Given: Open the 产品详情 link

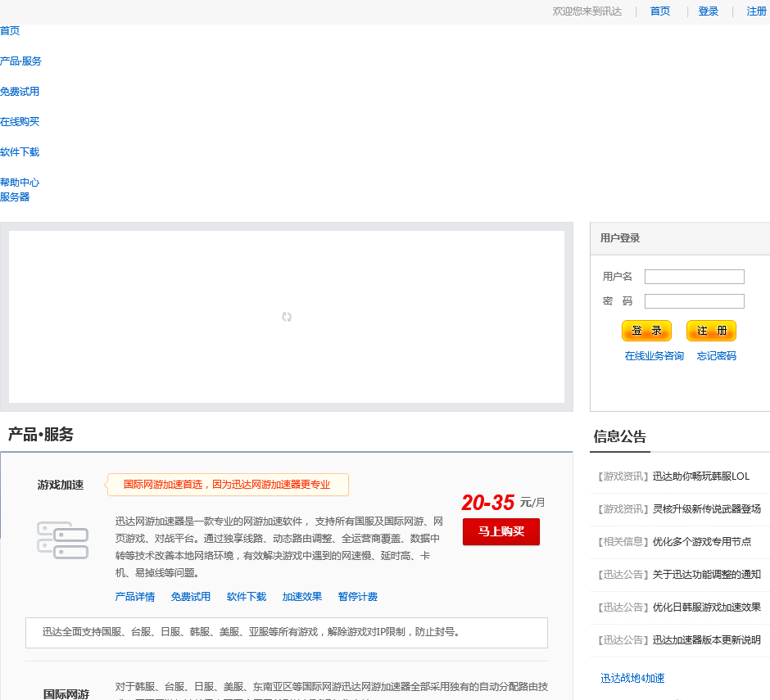Looking at the screenshot, I should pos(135,597).
